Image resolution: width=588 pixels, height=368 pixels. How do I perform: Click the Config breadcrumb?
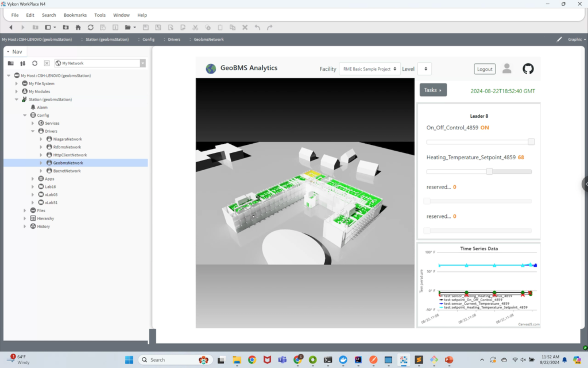pyautogui.click(x=149, y=39)
